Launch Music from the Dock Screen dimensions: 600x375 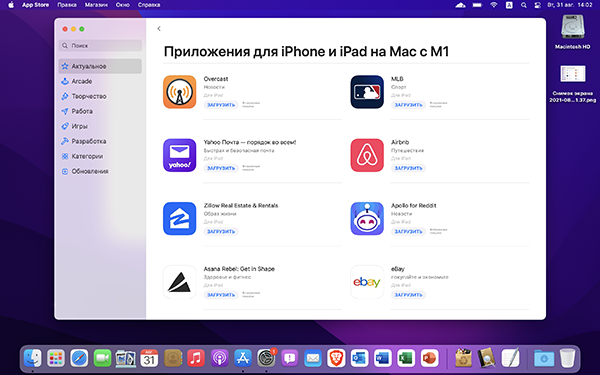[x=196, y=359]
